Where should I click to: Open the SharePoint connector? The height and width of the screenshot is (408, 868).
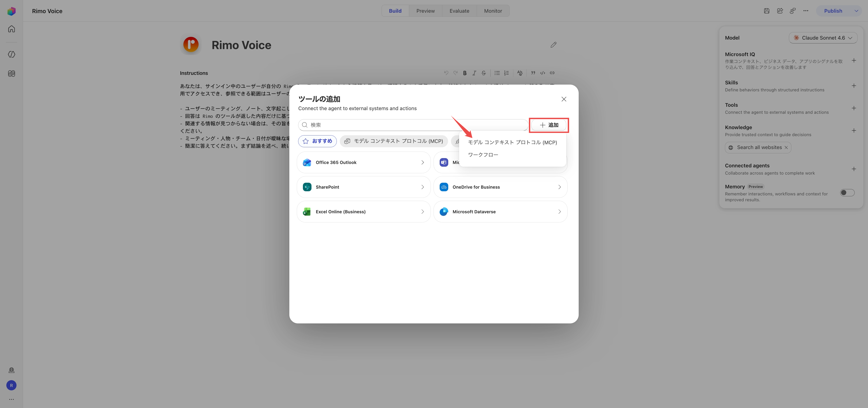(363, 187)
